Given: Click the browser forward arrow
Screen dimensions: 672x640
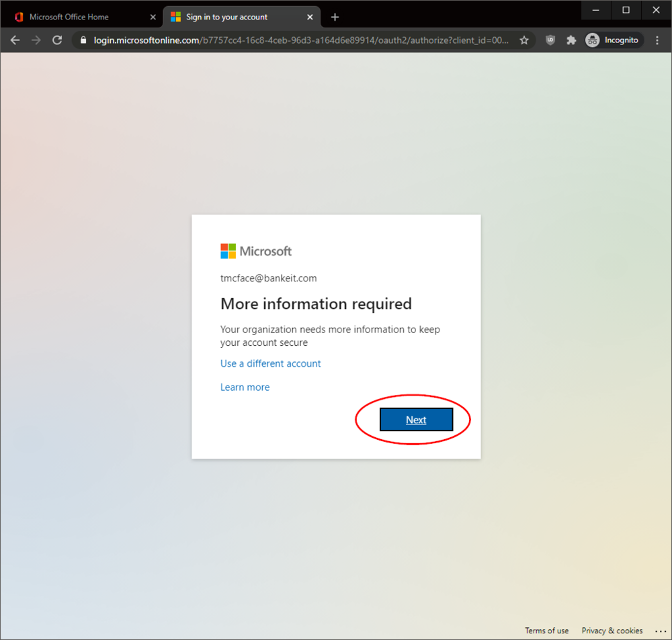Looking at the screenshot, I should click(x=36, y=40).
